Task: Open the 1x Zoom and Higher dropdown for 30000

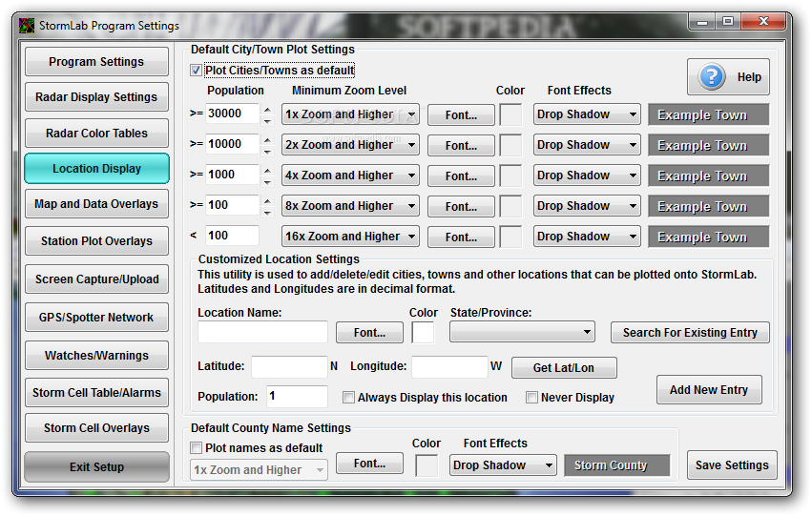Action: point(350,114)
